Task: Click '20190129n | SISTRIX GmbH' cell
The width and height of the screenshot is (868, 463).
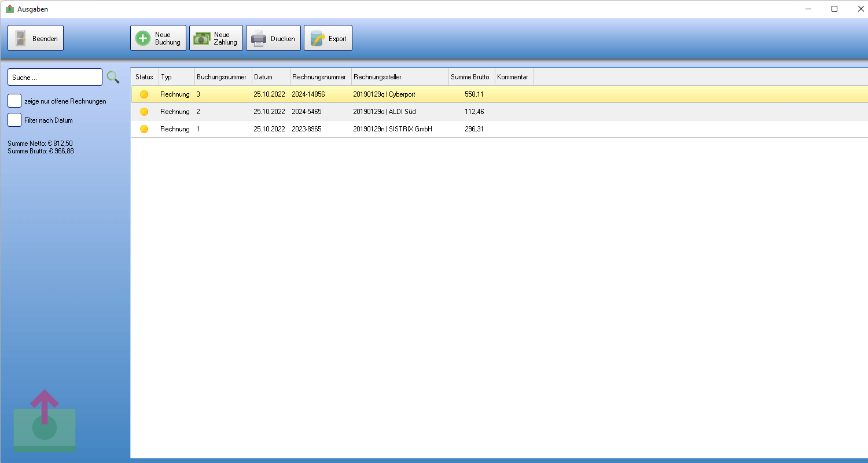Action: [x=393, y=129]
